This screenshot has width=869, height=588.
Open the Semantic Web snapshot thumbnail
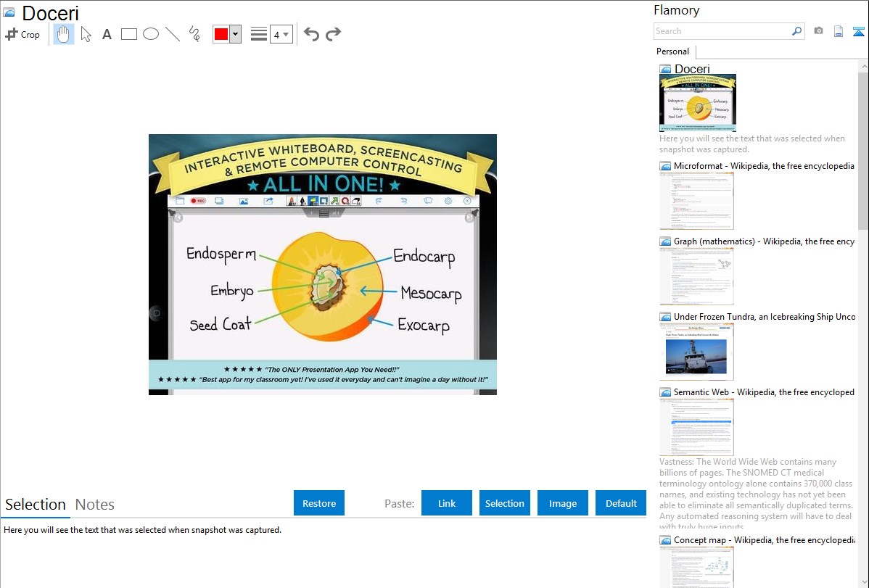[696, 427]
